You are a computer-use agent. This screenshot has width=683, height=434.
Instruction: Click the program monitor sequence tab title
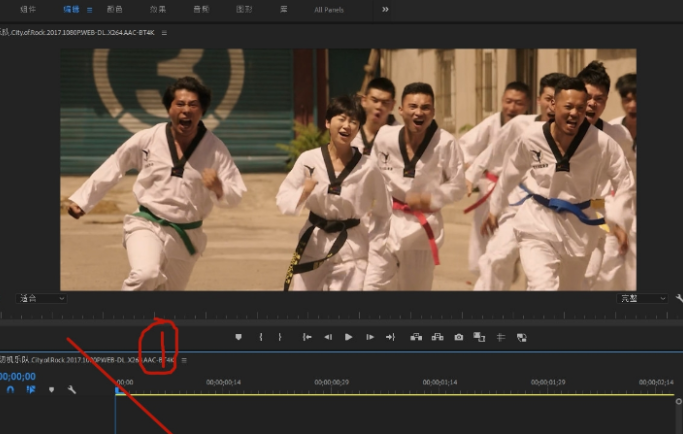click(77, 33)
